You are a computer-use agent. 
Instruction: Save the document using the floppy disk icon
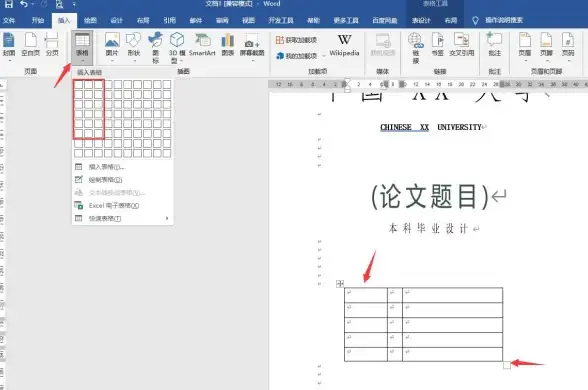click(8, 4)
